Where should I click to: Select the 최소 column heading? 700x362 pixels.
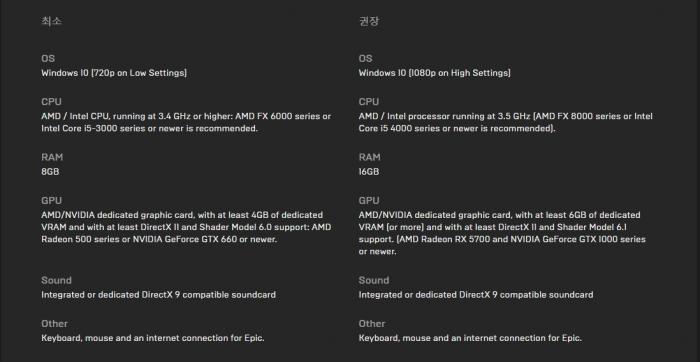(51, 21)
